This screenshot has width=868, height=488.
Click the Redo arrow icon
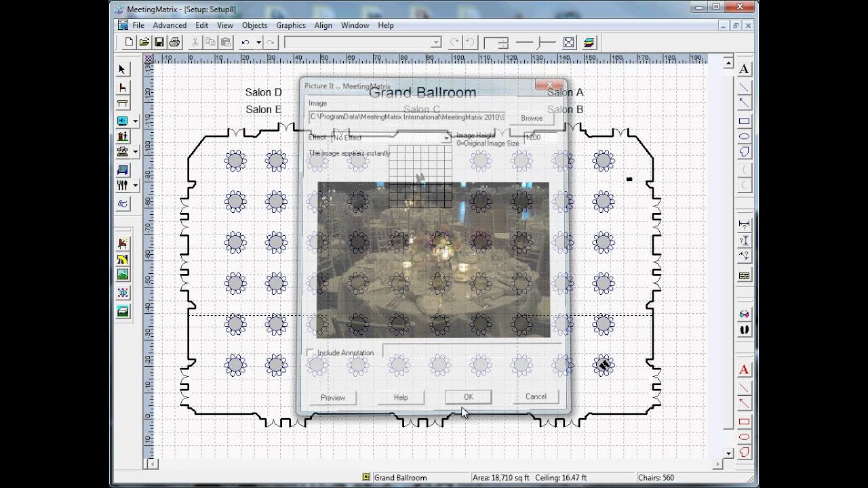pyautogui.click(x=271, y=42)
